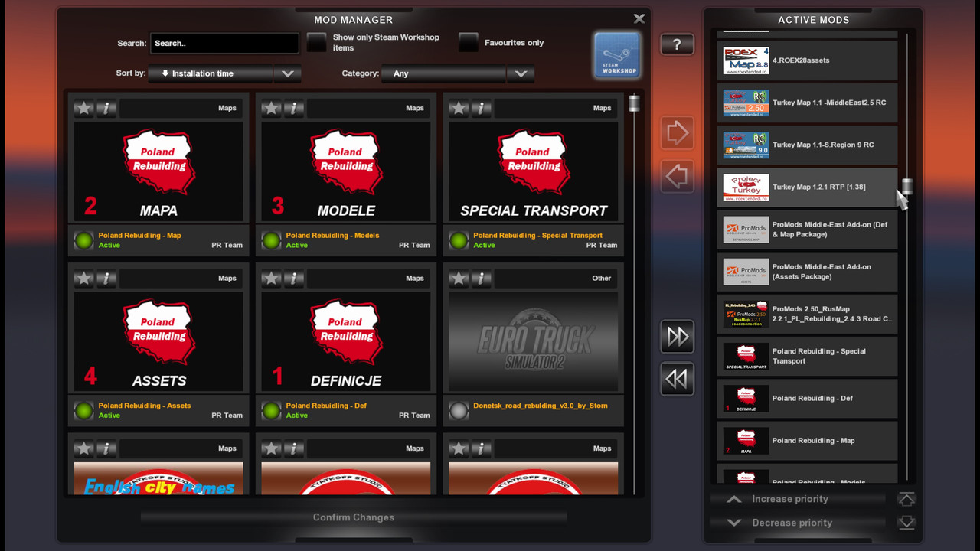The height and width of the screenshot is (551, 980).
Task: Select active Poland Rebuilding - Def entry
Action: pos(807,398)
